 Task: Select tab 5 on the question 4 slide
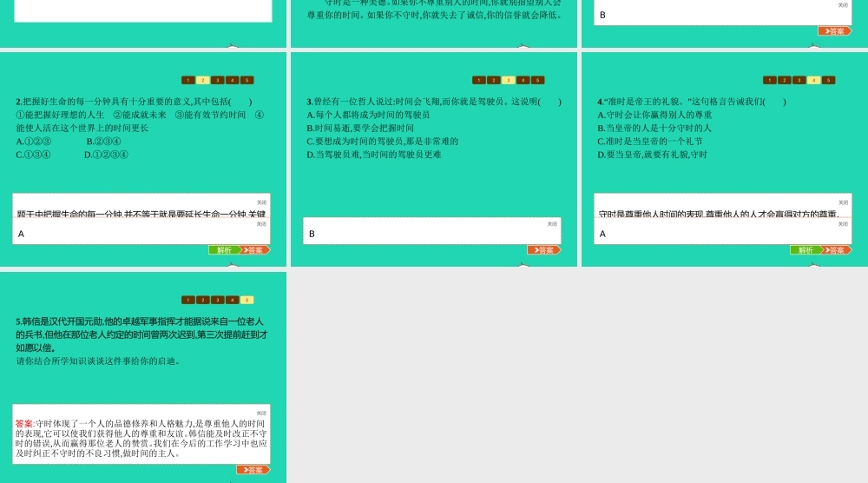pos(828,80)
